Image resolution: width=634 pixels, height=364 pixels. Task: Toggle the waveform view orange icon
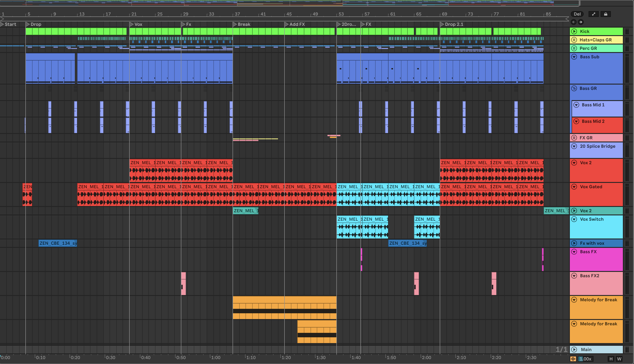point(573,359)
